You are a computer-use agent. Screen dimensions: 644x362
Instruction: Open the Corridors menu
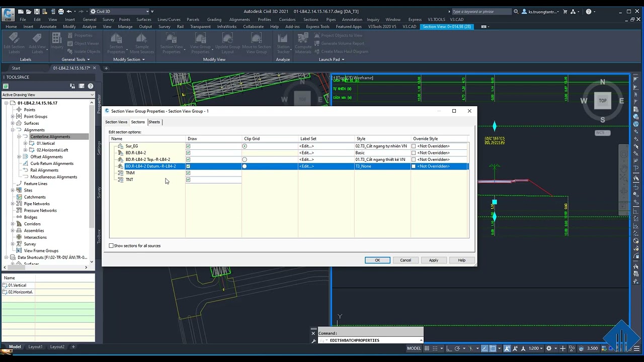click(287, 20)
